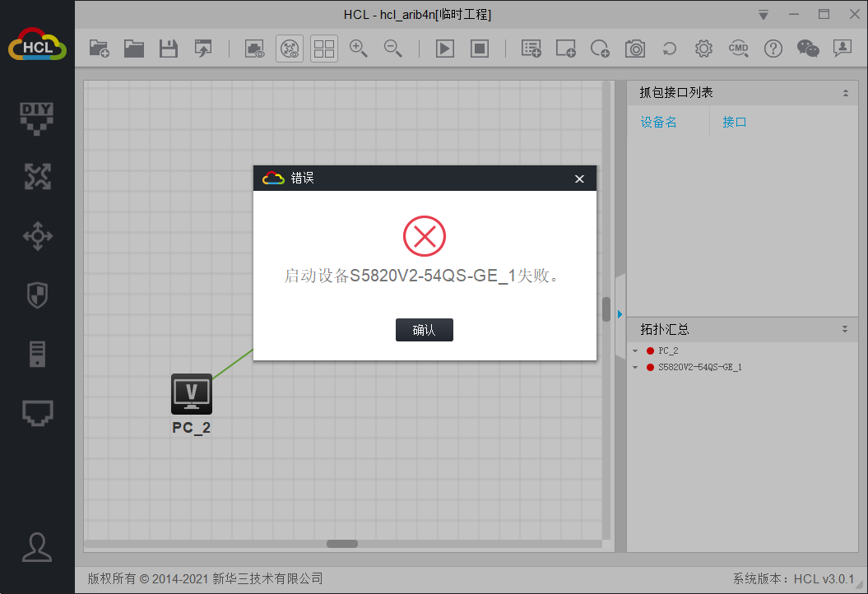Collapse the 拓扑汇总 panel
868x594 pixels.
845,329
